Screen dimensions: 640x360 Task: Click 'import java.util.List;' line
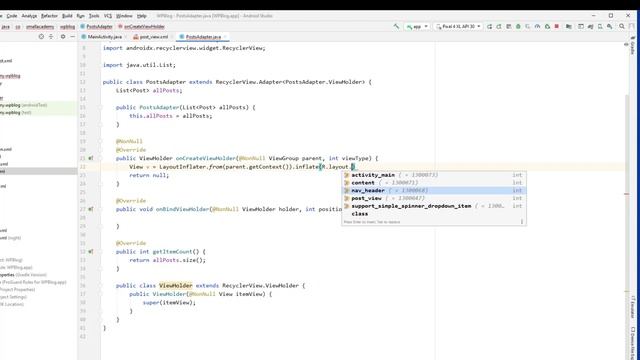tap(139, 65)
